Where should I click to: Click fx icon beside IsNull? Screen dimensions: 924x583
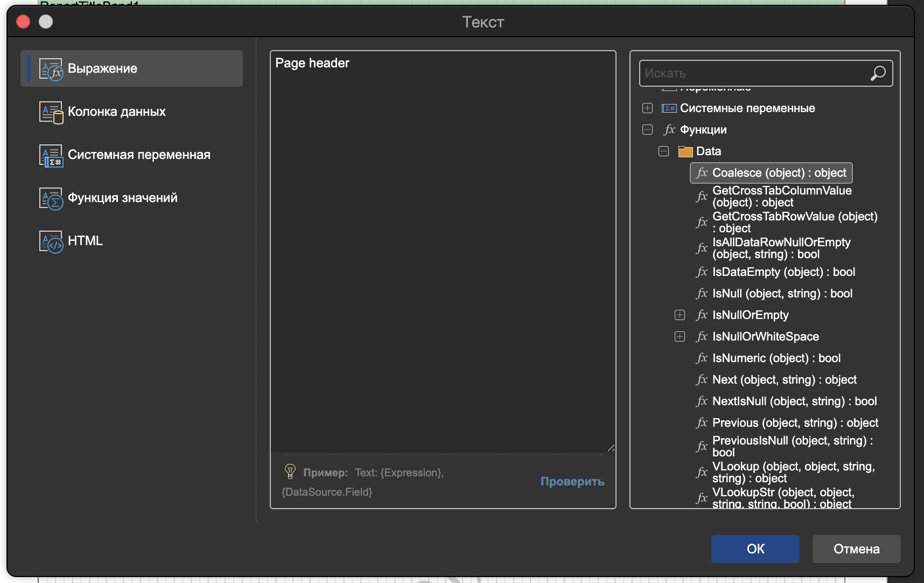(x=702, y=294)
